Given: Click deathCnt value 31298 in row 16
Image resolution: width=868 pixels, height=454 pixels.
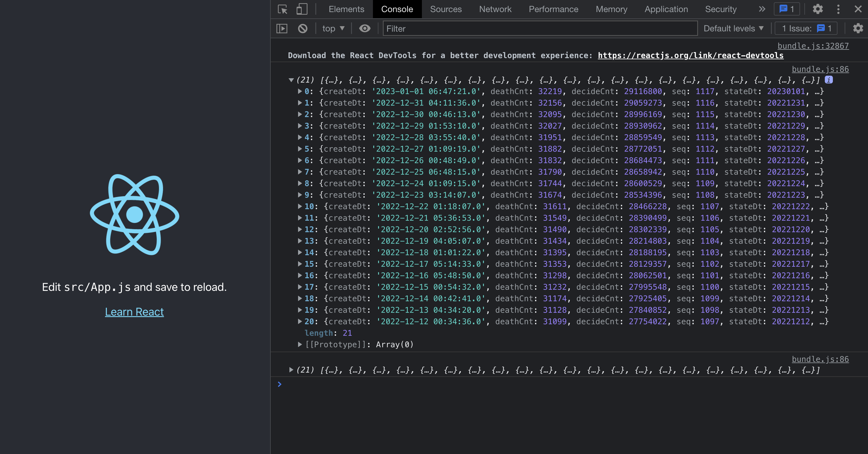Looking at the screenshot, I should pos(555,275).
